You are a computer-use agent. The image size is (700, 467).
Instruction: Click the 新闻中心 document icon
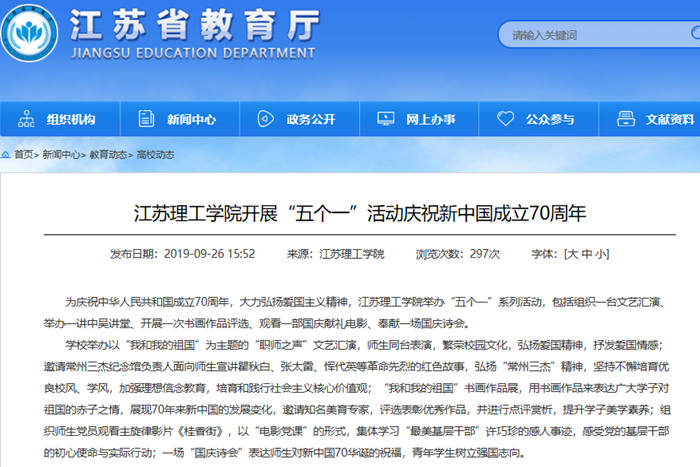(146, 119)
